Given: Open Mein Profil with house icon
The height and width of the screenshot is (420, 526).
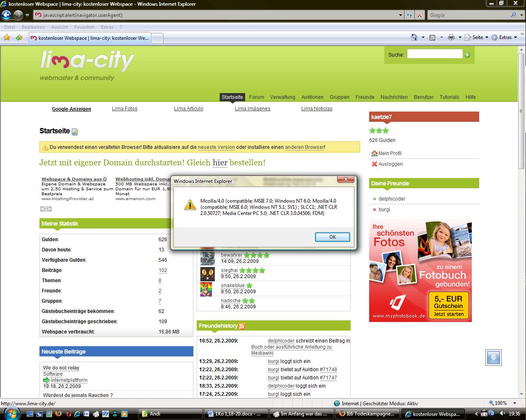Looking at the screenshot, I should 386,153.
